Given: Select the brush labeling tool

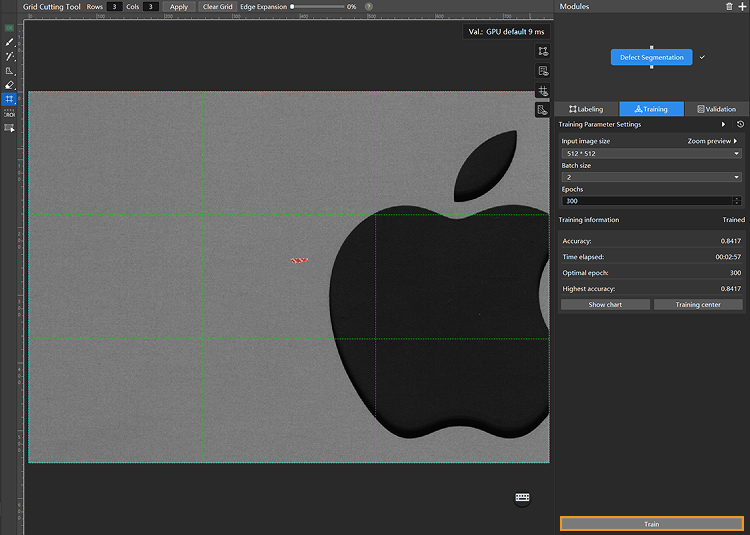Looking at the screenshot, I should click(9, 42).
